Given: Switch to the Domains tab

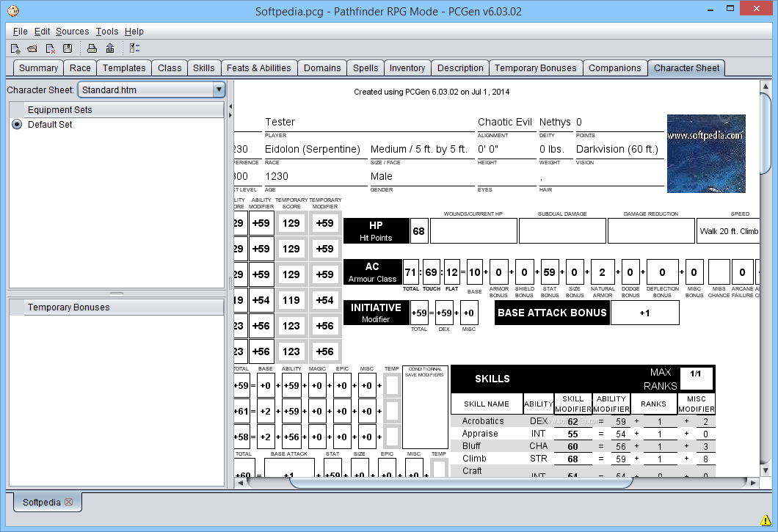Looking at the screenshot, I should (322, 68).
